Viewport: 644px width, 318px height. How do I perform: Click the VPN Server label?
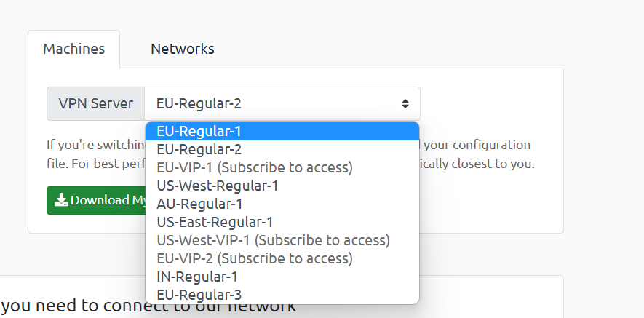(96, 104)
